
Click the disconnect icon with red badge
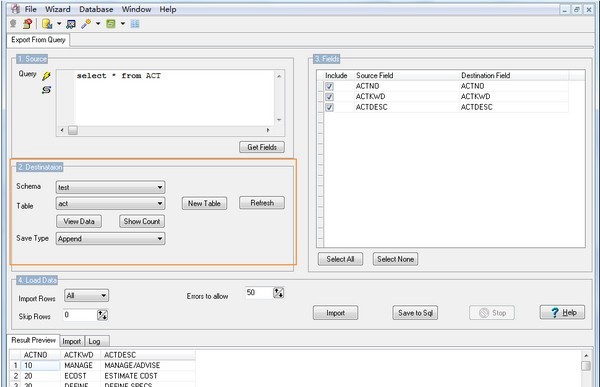(27, 24)
